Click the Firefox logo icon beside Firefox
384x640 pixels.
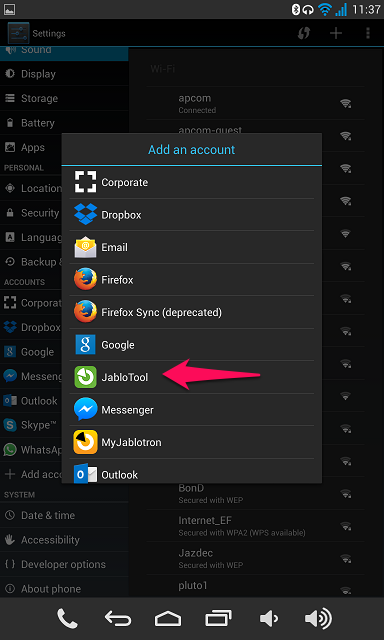[85, 280]
